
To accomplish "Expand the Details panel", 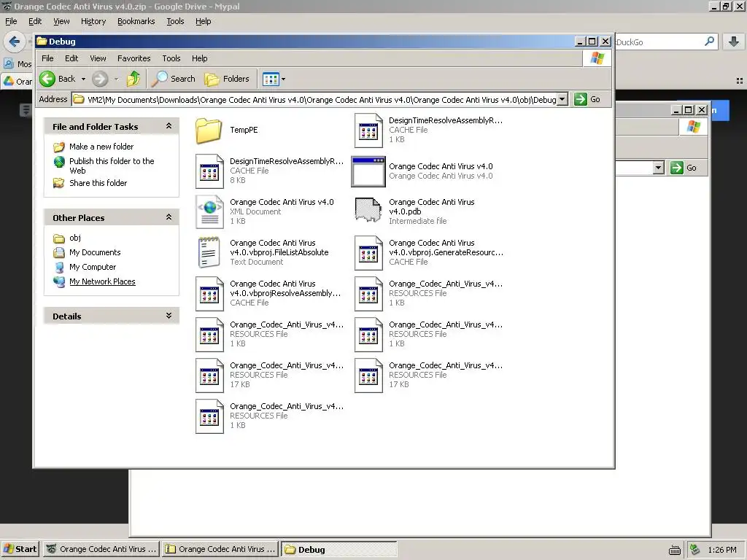I will [169, 316].
